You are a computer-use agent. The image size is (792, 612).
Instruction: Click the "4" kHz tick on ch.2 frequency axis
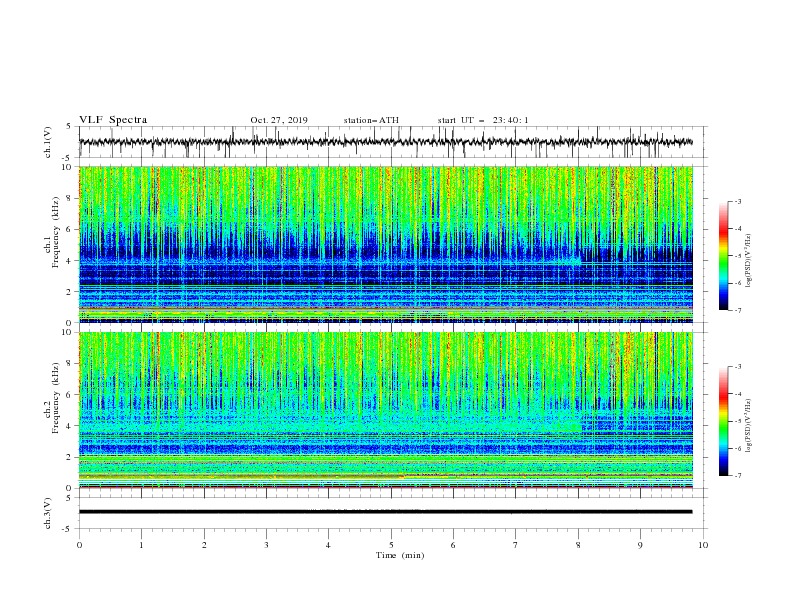(71, 426)
